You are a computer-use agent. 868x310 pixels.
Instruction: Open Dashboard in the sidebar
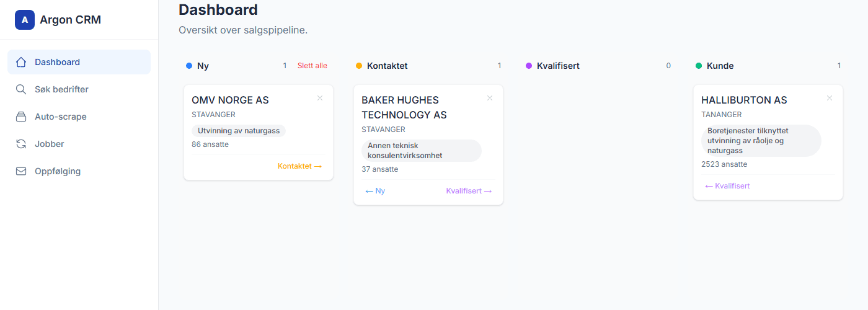(x=79, y=62)
